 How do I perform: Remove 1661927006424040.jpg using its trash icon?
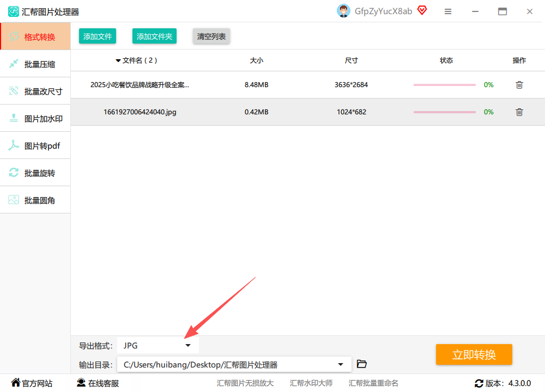(519, 112)
